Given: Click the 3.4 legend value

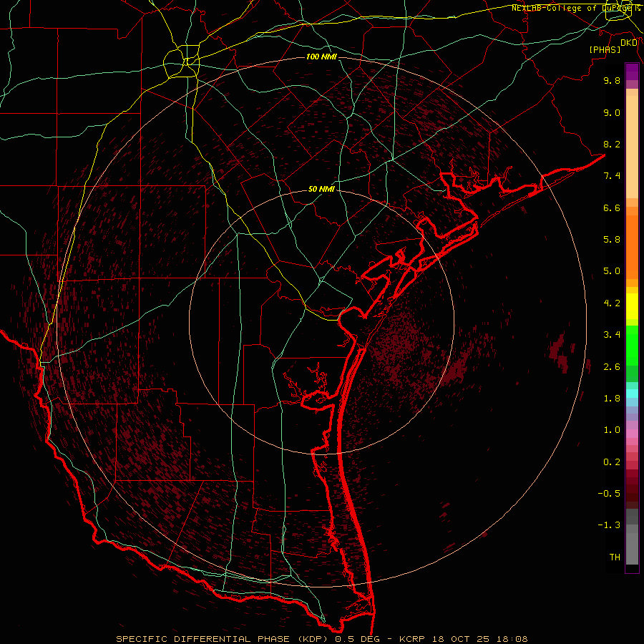Looking at the screenshot, I should click(x=612, y=335).
